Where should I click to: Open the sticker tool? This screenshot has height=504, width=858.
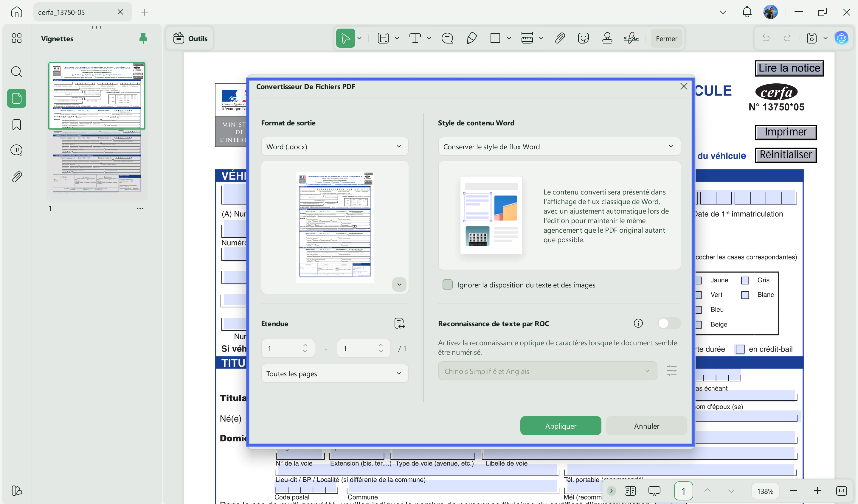(583, 38)
